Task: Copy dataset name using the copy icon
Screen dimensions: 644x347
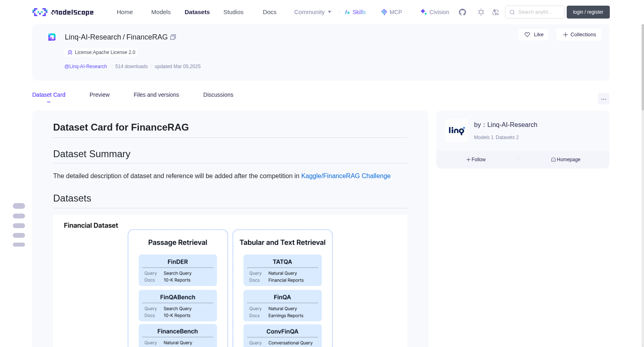Action: 173,37
